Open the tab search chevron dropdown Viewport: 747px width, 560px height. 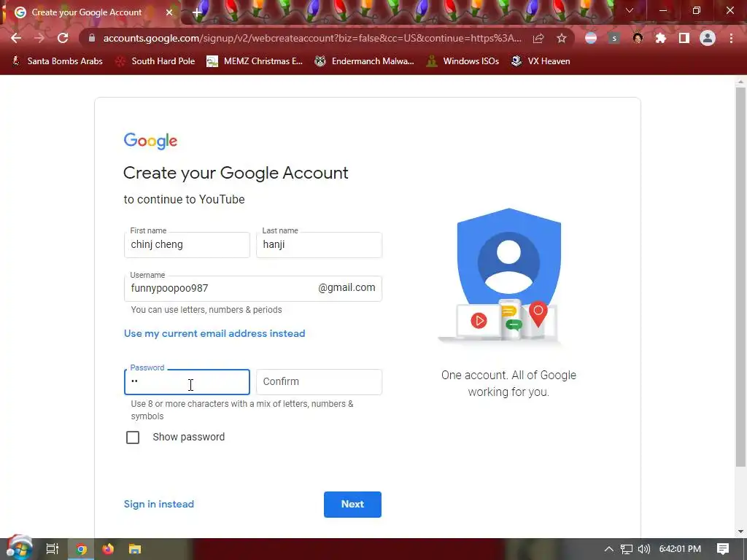pos(630,10)
